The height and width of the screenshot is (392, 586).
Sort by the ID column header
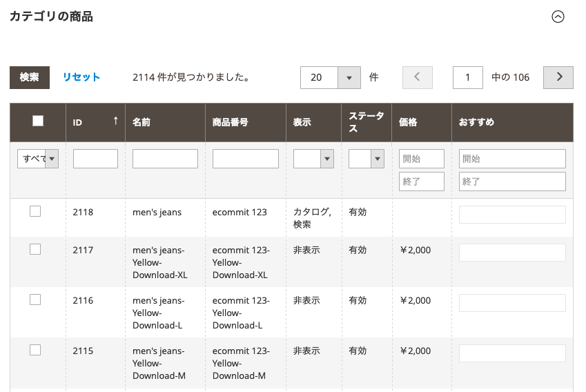coord(96,122)
